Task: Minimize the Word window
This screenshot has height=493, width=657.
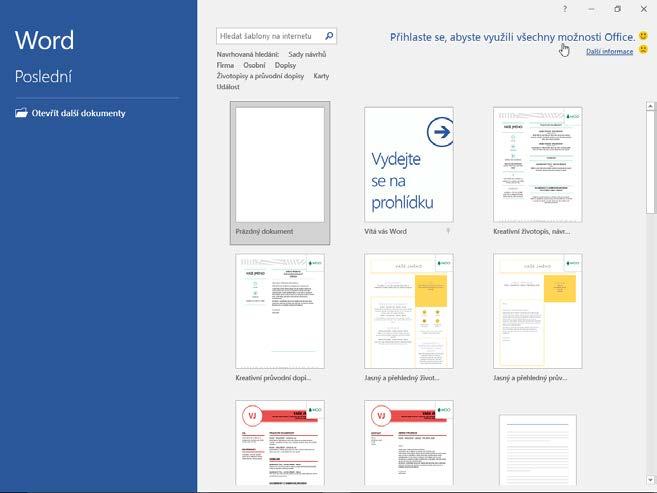Action: pyautogui.click(x=591, y=9)
